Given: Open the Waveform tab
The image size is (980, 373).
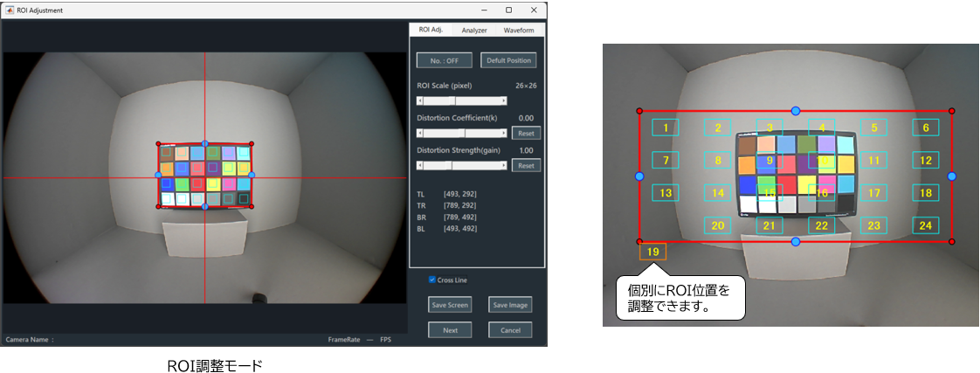Looking at the screenshot, I should click(518, 30).
